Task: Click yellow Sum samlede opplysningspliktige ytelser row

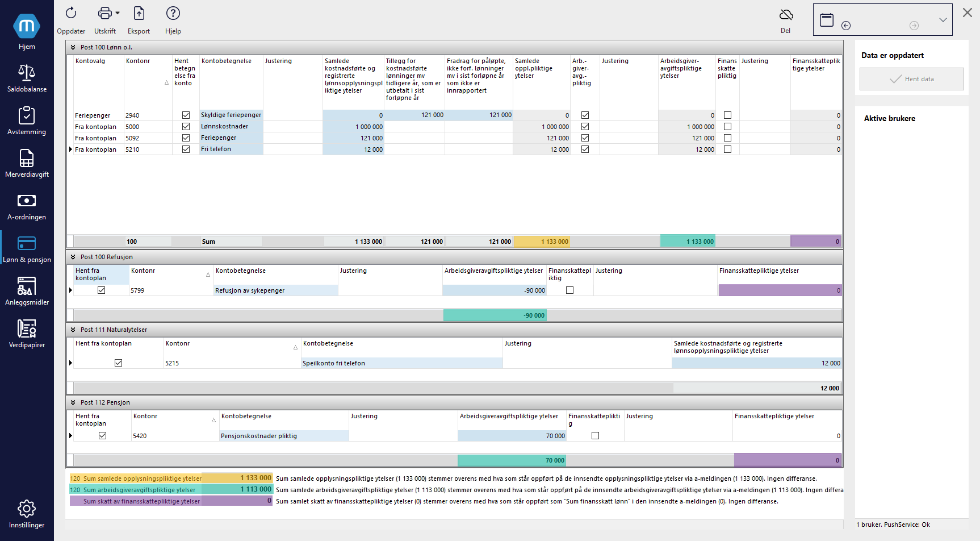Action: pyautogui.click(x=171, y=478)
